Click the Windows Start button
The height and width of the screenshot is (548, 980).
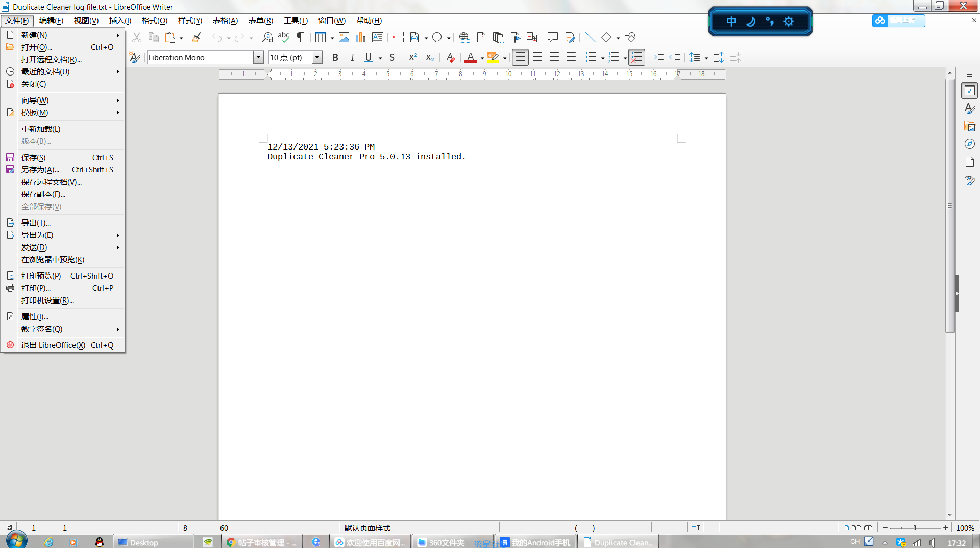(16, 541)
